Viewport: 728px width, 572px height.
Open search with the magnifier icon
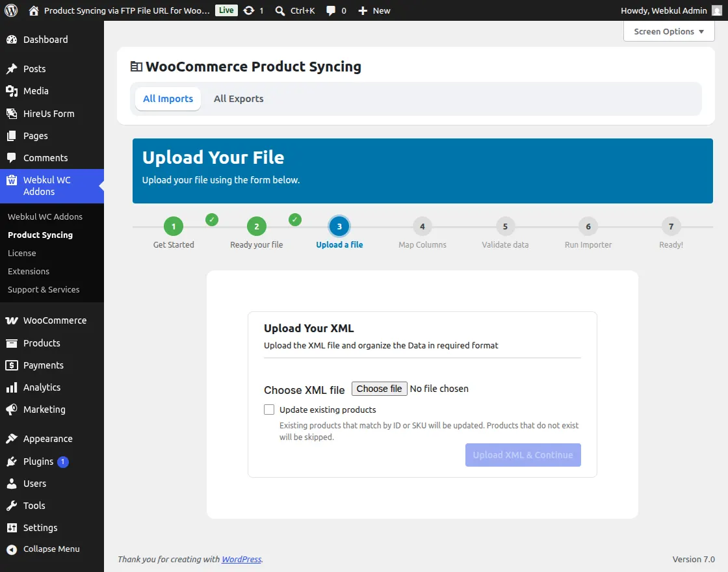tap(280, 10)
